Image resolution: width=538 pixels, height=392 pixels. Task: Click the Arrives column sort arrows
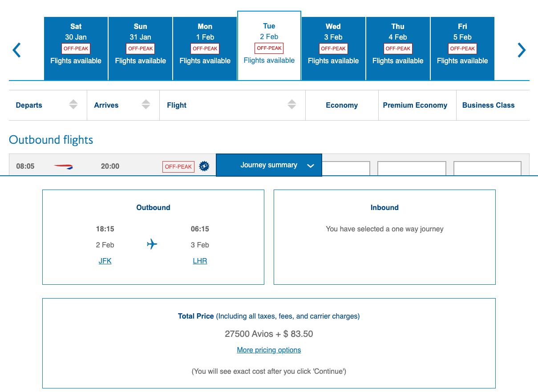[x=146, y=105]
